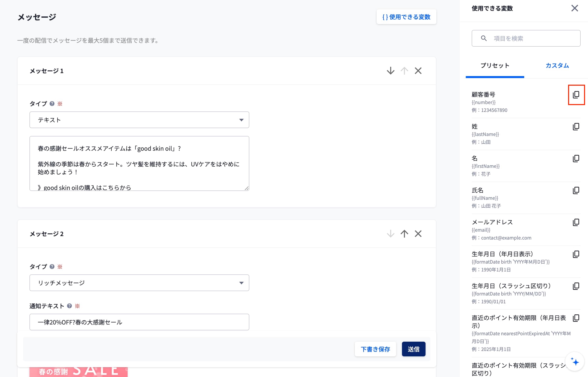The image size is (588, 377).
Task: Click the 氏名 variable label
Action: tap(477, 190)
